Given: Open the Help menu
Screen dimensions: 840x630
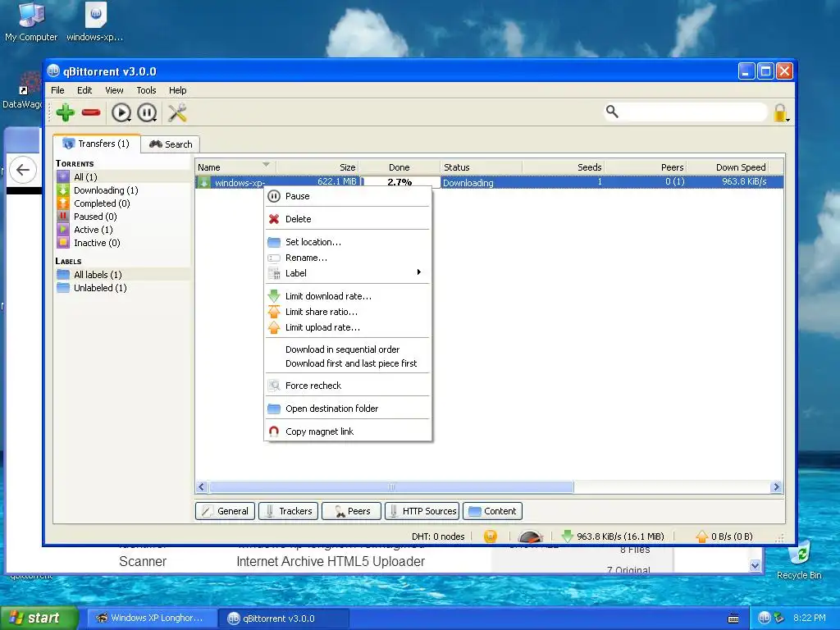Looking at the screenshot, I should (x=178, y=90).
